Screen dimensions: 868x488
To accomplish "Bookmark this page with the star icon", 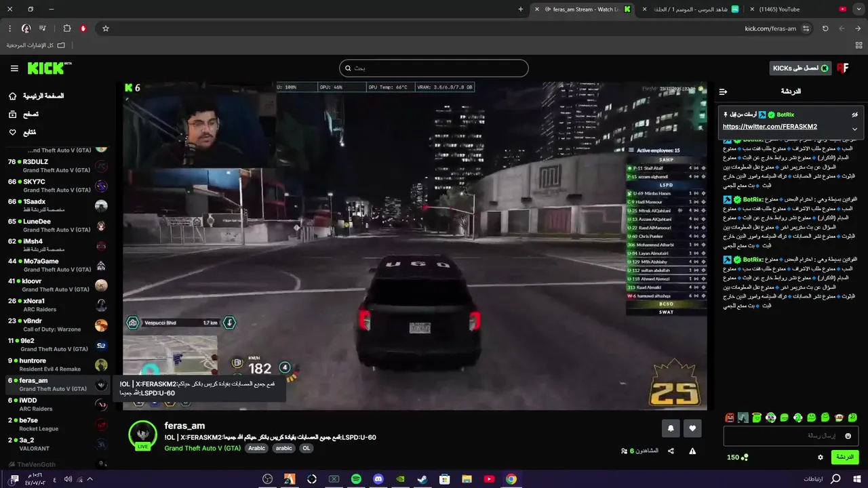I will click(106, 28).
